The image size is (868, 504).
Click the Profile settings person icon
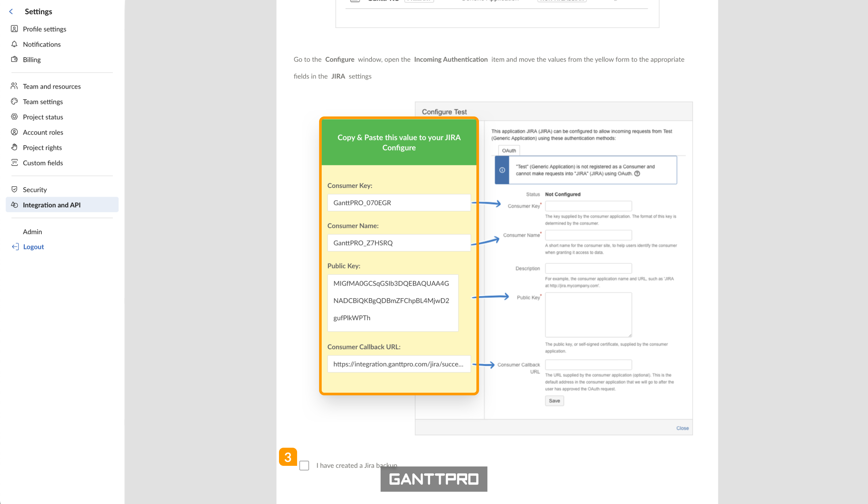pyautogui.click(x=14, y=29)
